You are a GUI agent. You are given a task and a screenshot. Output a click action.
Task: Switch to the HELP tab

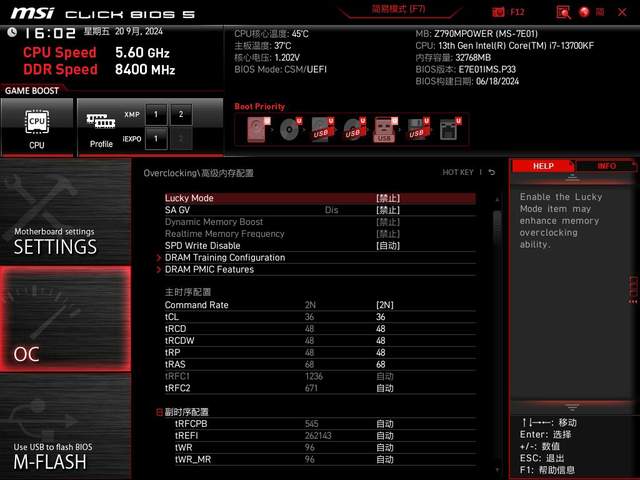(x=543, y=166)
